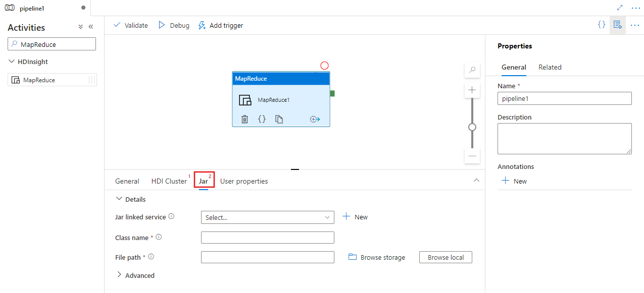The image size is (644, 293).
Task: Open pipeline JSON with the braces icon
Action: coord(601,25)
